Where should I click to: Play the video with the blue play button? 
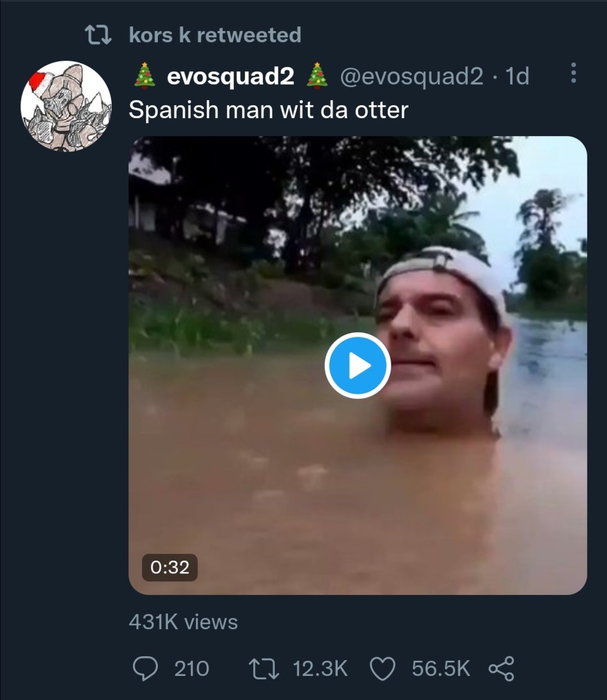point(357,365)
